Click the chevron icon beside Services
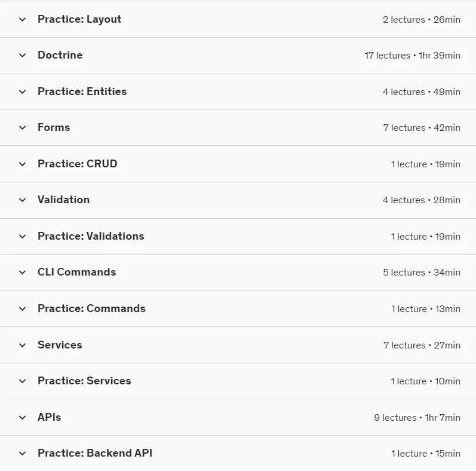This screenshot has height=471, width=476. click(x=22, y=345)
